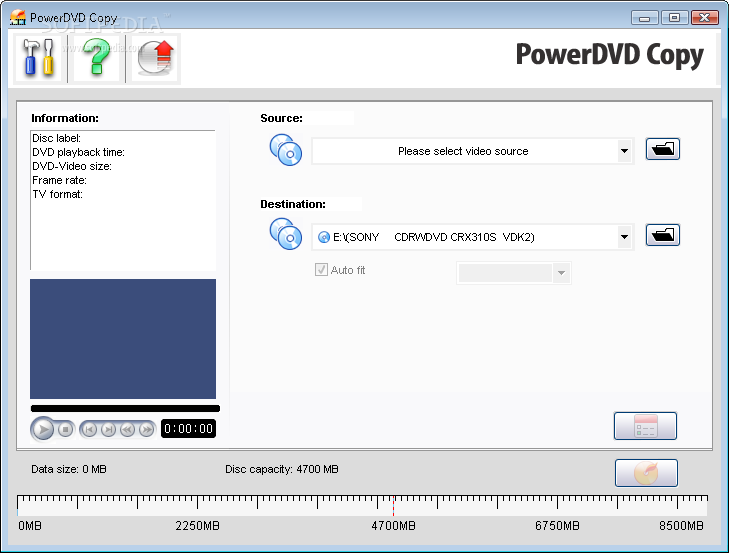Image resolution: width=729 pixels, height=553 pixels.
Task: Click the Source disc icon
Action: (x=286, y=150)
